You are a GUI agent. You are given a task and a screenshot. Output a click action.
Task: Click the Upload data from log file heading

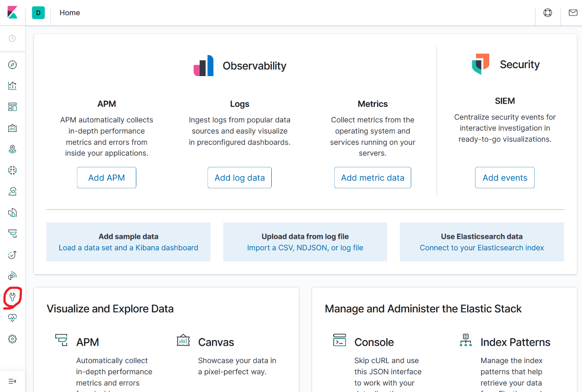[x=305, y=237]
